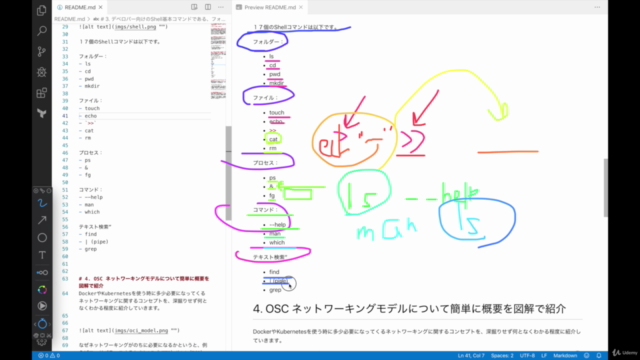Click the README.md breadcrumb item

click(70, 19)
